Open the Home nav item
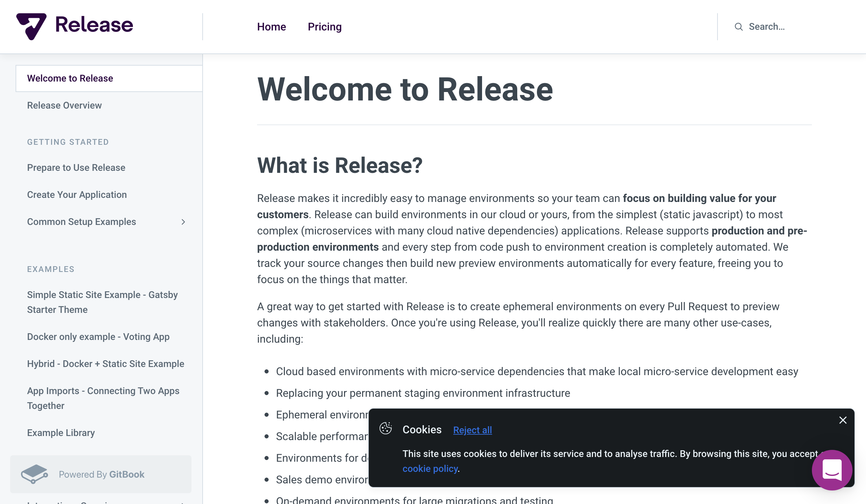The height and width of the screenshot is (504, 866). pos(272,27)
